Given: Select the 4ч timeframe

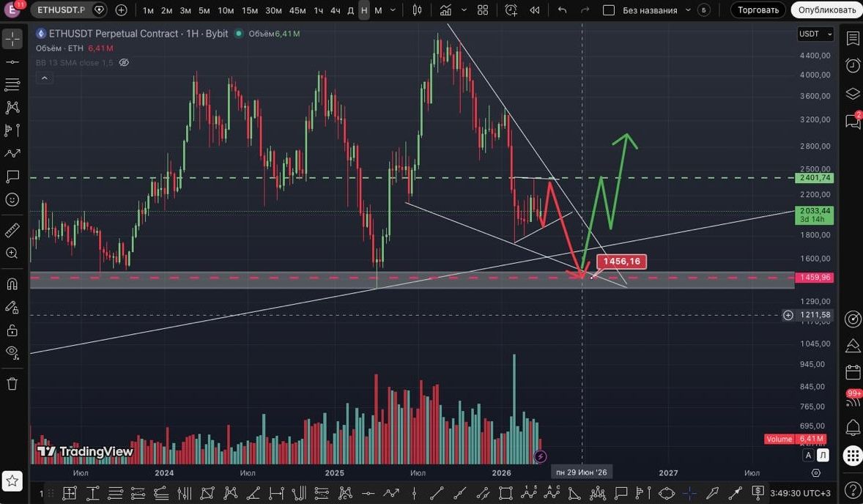Looking at the screenshot, I should [335, 10].
